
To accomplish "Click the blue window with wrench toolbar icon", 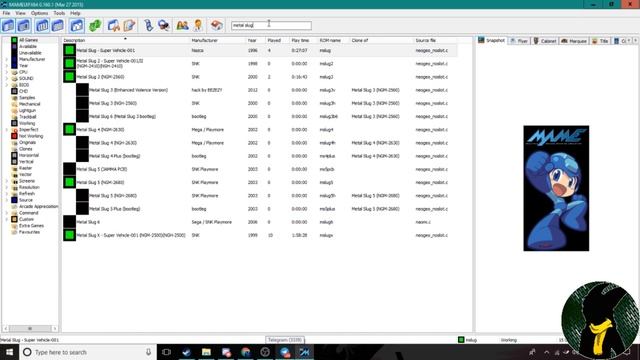I will [113, 25].
